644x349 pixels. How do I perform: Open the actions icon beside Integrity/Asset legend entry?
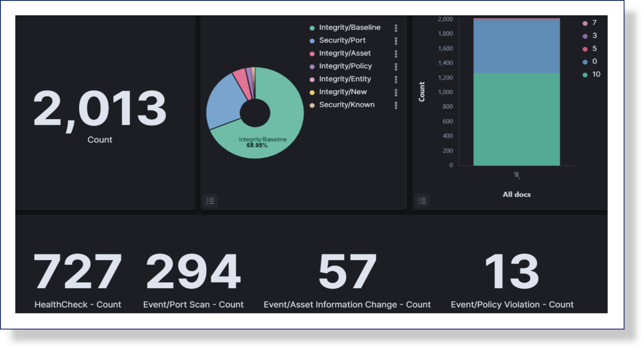click(x=396, y=54)
